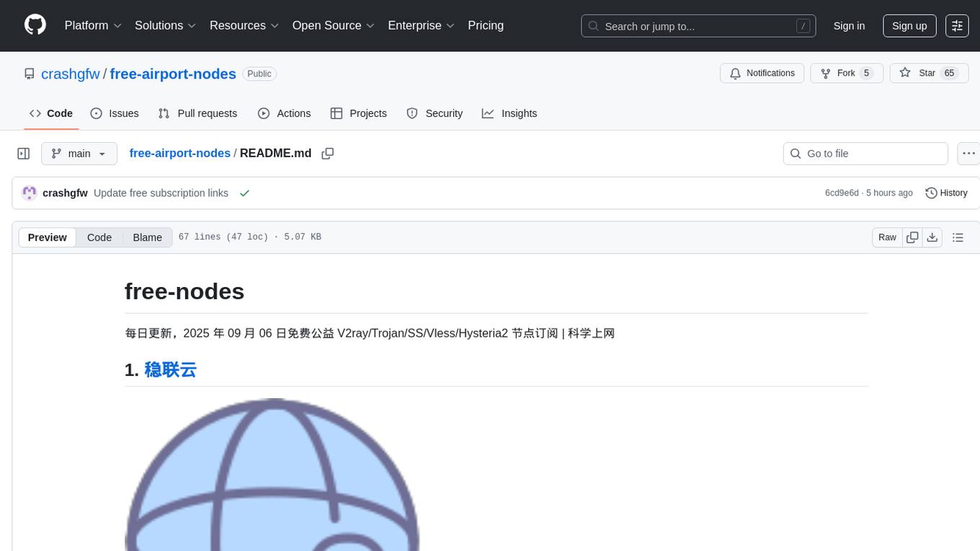The image size is (980, 551).
Task: Click the globe image in README
Action: (272, 475)
